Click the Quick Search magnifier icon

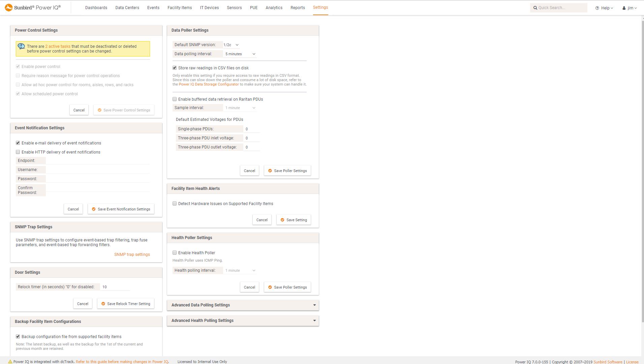pyautogui.click(x=536, y=7)
